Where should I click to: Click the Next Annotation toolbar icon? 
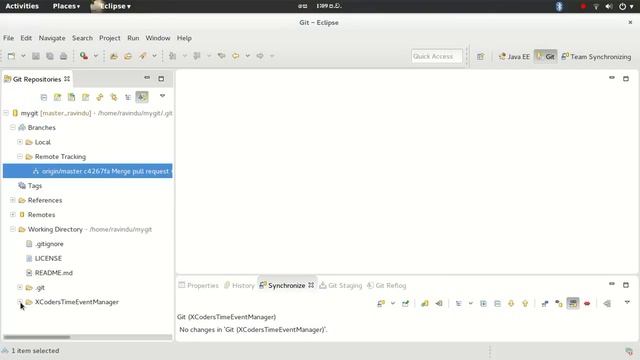(173, 56)
